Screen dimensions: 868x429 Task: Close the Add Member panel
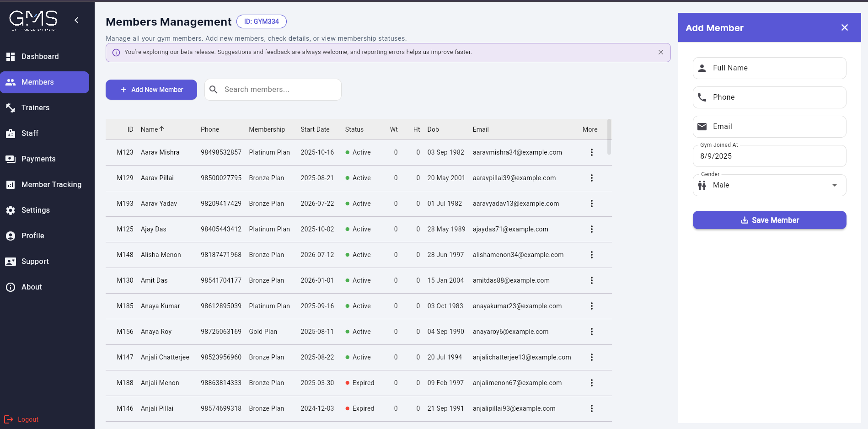[x=844, y=28]
